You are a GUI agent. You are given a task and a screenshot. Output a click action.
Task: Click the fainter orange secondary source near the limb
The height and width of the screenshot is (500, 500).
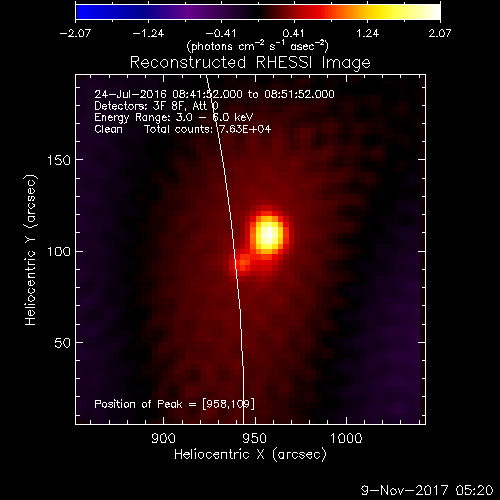(243, 262)
